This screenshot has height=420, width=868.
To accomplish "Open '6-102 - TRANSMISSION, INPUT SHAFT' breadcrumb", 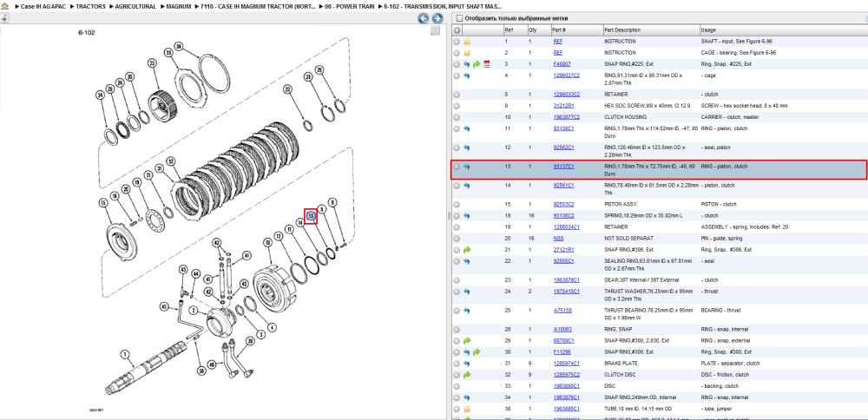I will [443, 6].
